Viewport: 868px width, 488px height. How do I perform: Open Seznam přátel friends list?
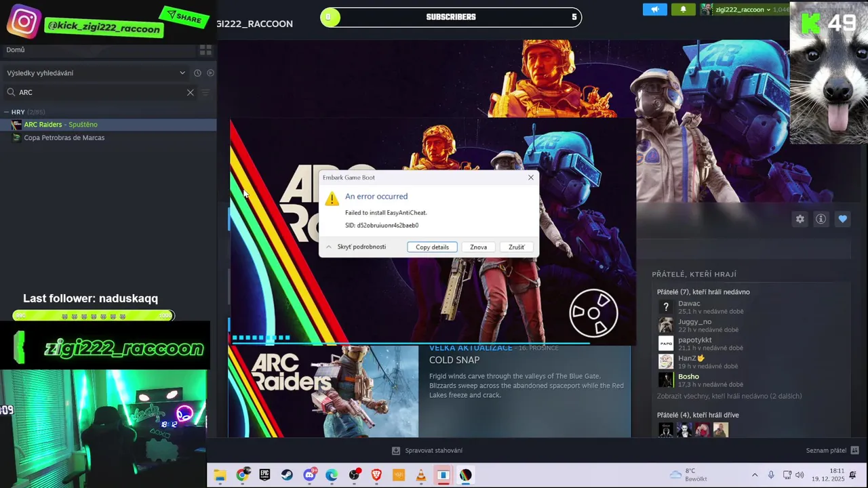coord(826,451)
